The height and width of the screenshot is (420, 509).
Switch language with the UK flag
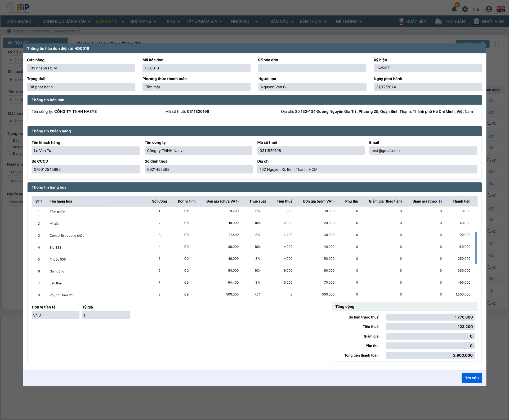[x=501, y=9]
